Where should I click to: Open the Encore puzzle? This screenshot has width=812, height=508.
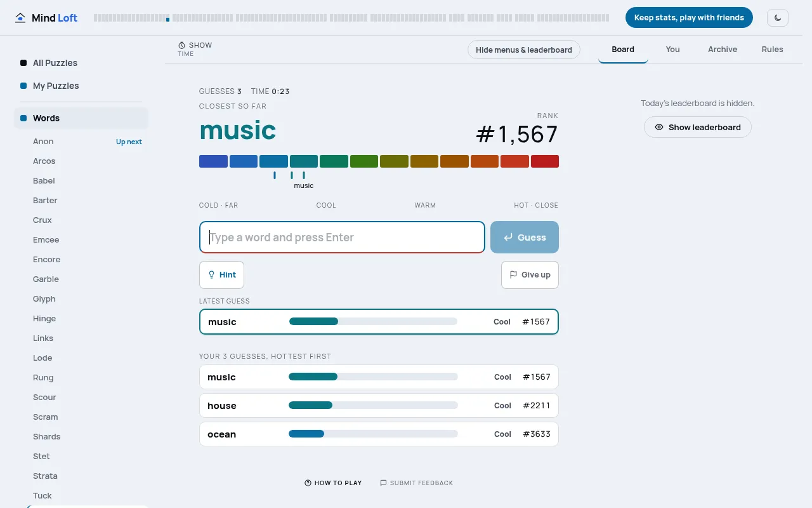pyautogui.click(x=88, y=260)
